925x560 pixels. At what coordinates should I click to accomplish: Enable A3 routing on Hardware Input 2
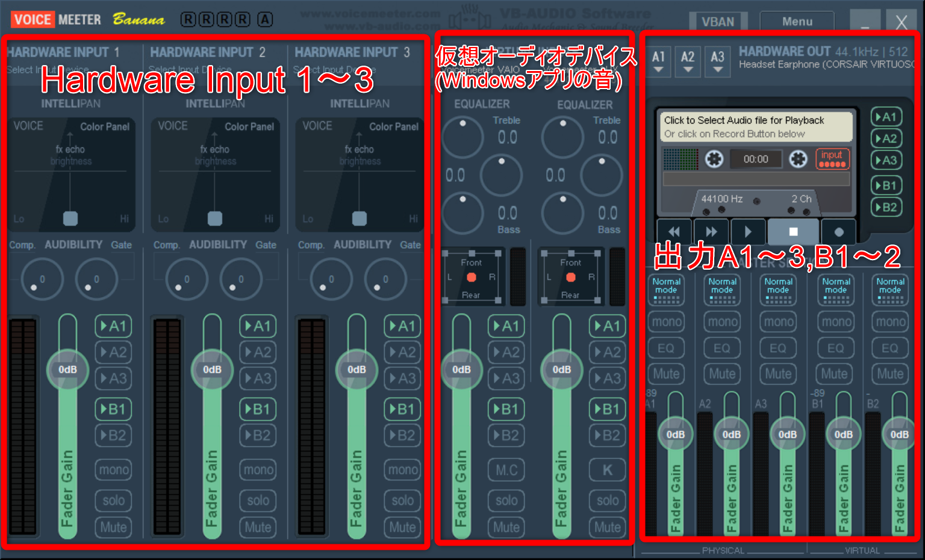258,378
